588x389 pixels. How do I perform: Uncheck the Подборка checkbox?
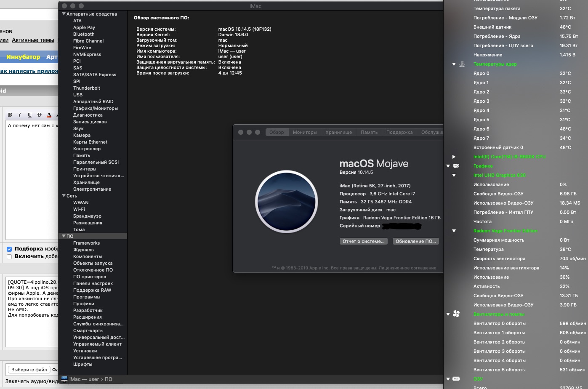pos(9,249)
